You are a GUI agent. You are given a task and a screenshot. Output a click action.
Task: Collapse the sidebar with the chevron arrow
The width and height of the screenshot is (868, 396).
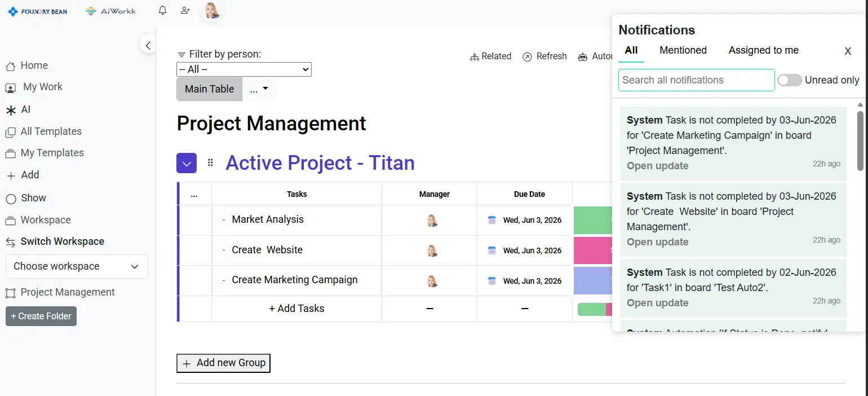[x=148, y=46]
